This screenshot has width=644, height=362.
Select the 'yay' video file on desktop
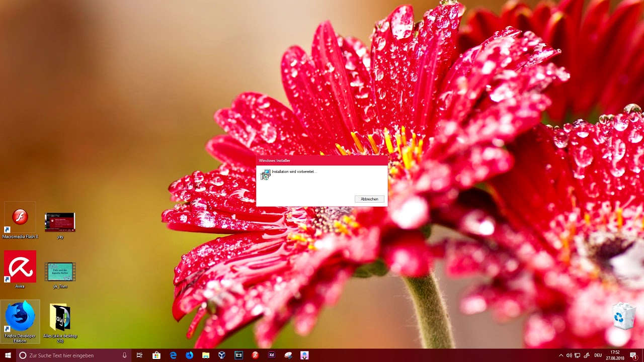[60, 225]
